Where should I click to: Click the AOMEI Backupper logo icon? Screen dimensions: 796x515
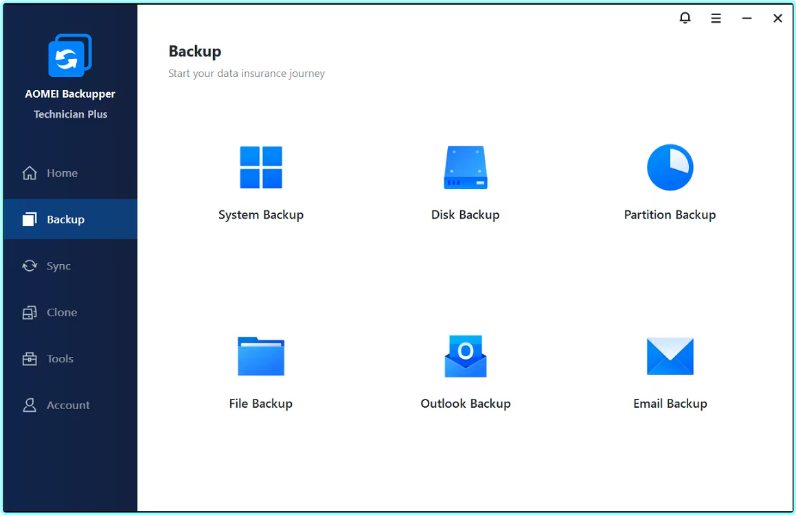tap(70, 55)
